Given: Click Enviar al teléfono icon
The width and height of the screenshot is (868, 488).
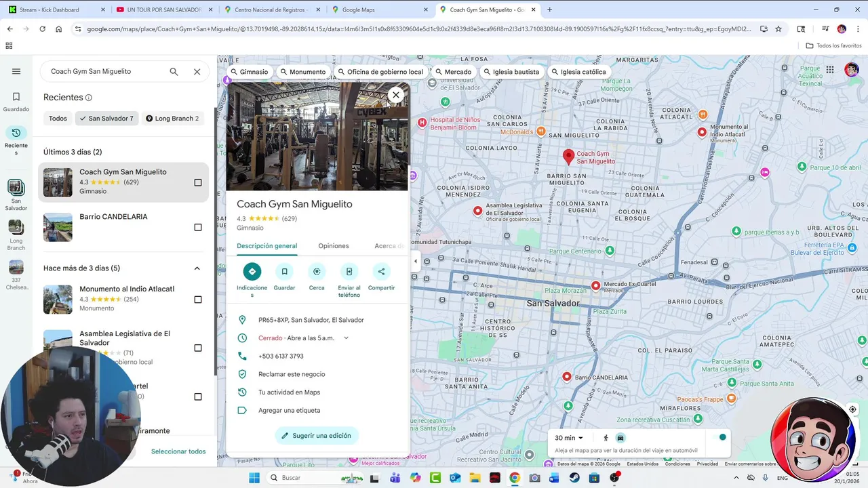Looking at the screenshot, I should [349, 272].
